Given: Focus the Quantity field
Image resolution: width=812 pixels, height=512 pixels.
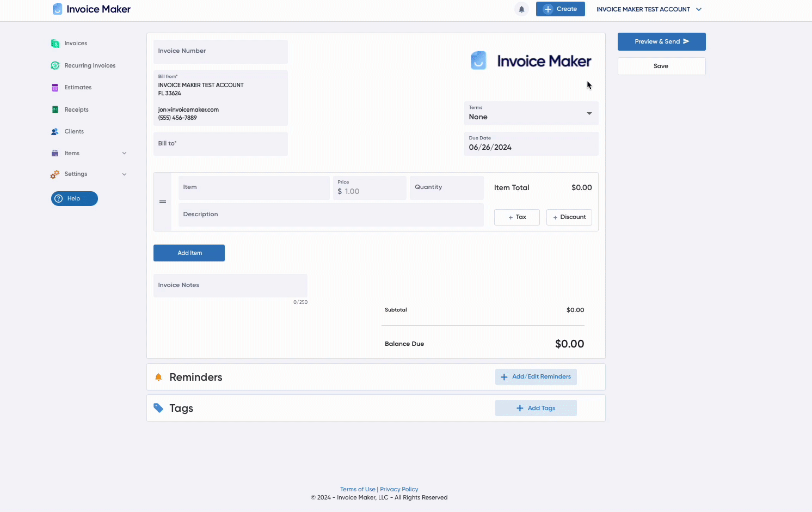Looking at the screenshot, I should pyautogui.click(x=447, y=188).
